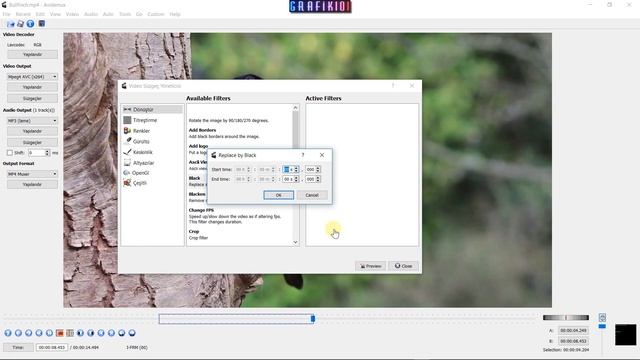Open the Video Output codec dropdown
Image resolution: width=640 pixels, height=360 pixels.
pyautogui.click(x=32, y=77)
